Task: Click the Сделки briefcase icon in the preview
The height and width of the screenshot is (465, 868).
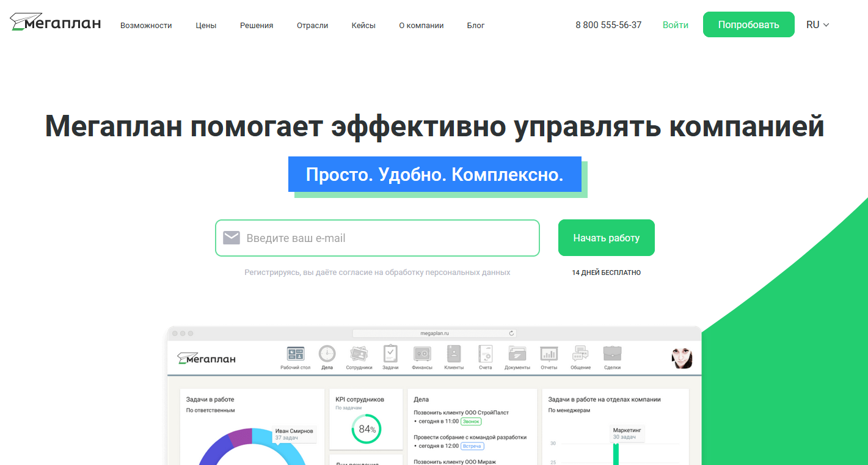Action: pyautogui.click(x=612, y=354)
